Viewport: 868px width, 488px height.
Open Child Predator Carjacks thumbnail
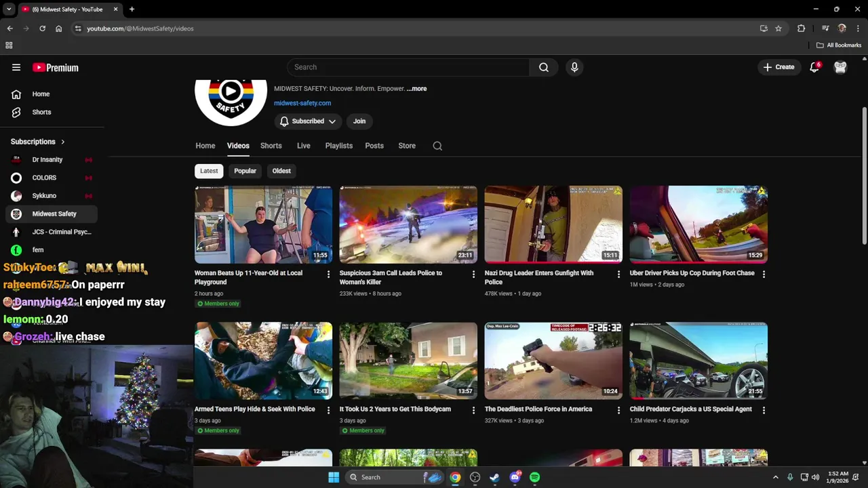[x=698, y=361]
